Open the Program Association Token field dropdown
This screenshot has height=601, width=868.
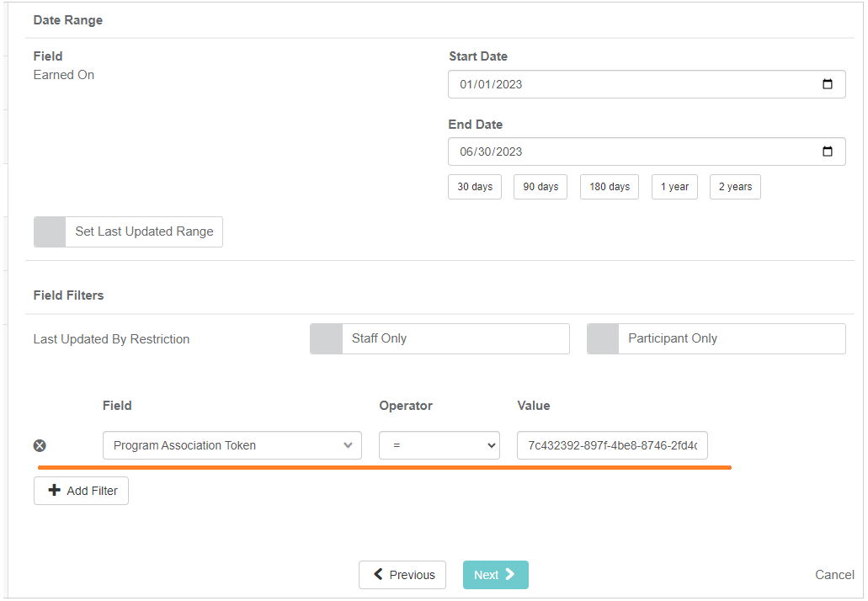point(232,445)
